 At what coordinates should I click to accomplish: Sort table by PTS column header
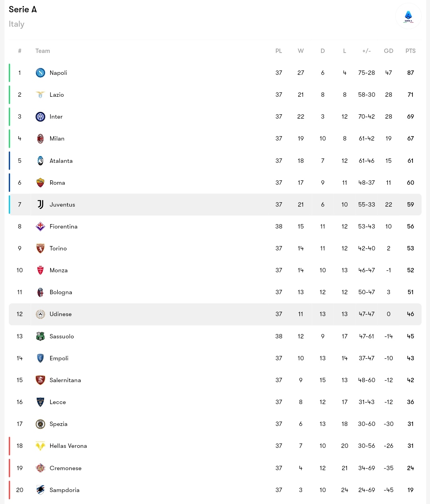tap(410, 51)
